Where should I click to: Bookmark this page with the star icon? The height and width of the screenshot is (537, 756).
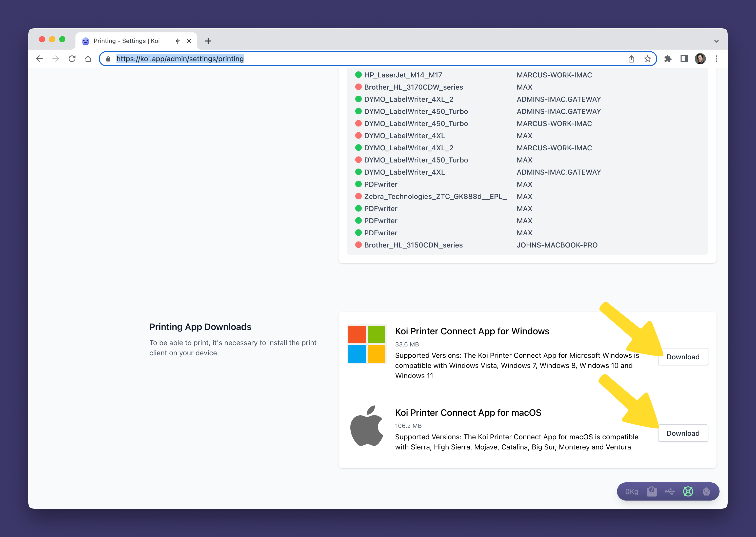tap(647, 59)
